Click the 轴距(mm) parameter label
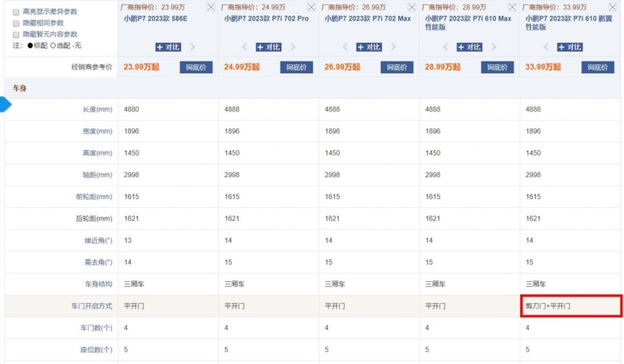The width and height of the screenshot is (624, 364). click(x=97, y=175)
